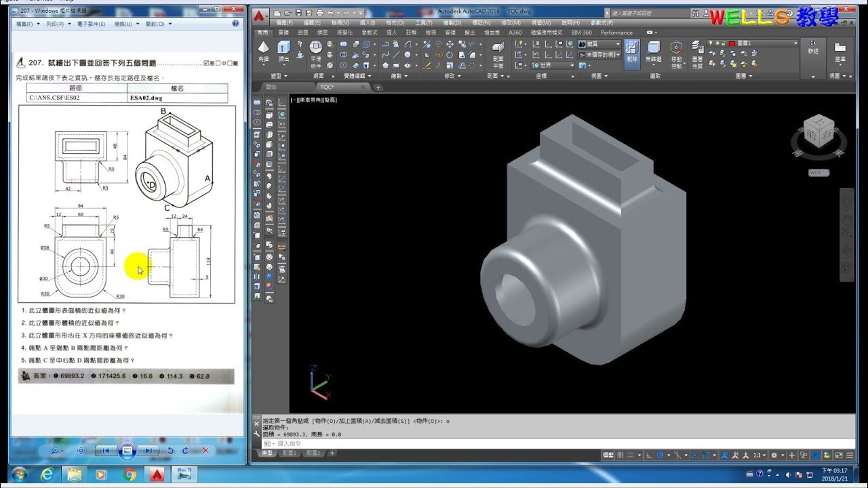
Task: Select the 角錐 pyramid tool in the ribbon
Action: click(x=264, y=53)
